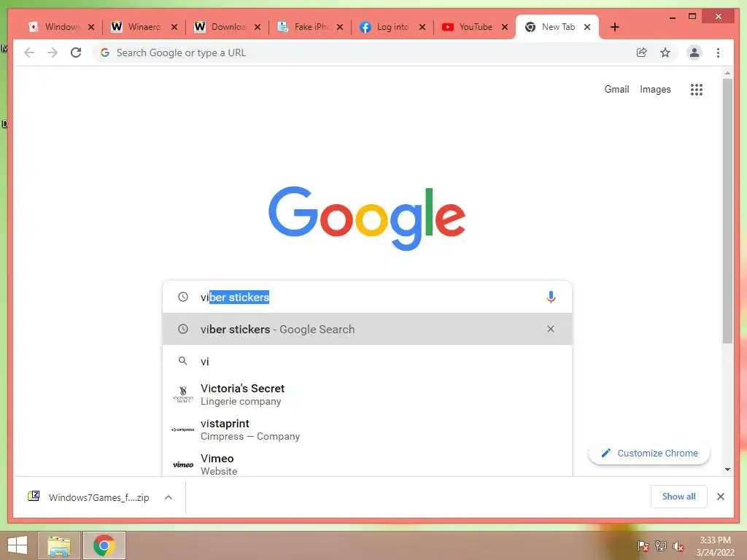Close the New Tab tab
The image size is (747, 560).
(x=587, y=27)
